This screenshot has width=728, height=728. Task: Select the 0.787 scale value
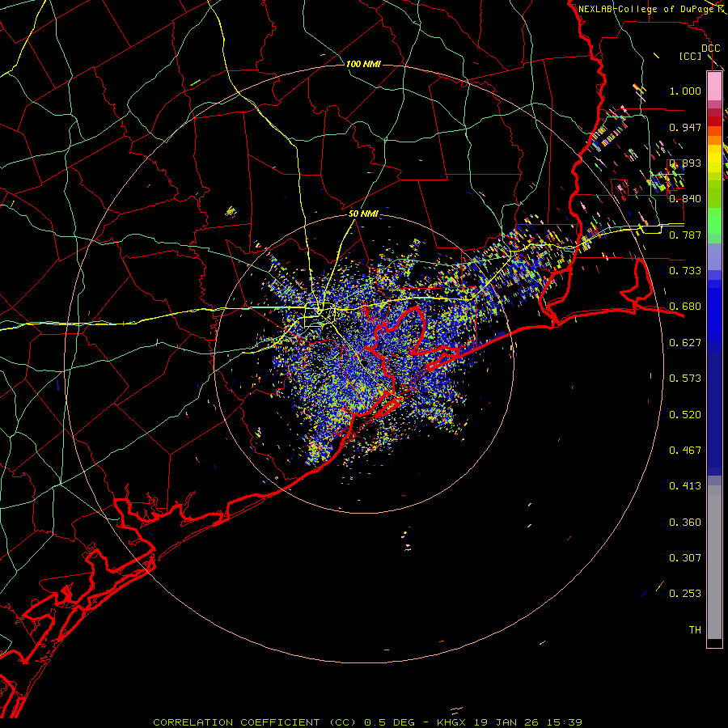(x=685, y=235)
